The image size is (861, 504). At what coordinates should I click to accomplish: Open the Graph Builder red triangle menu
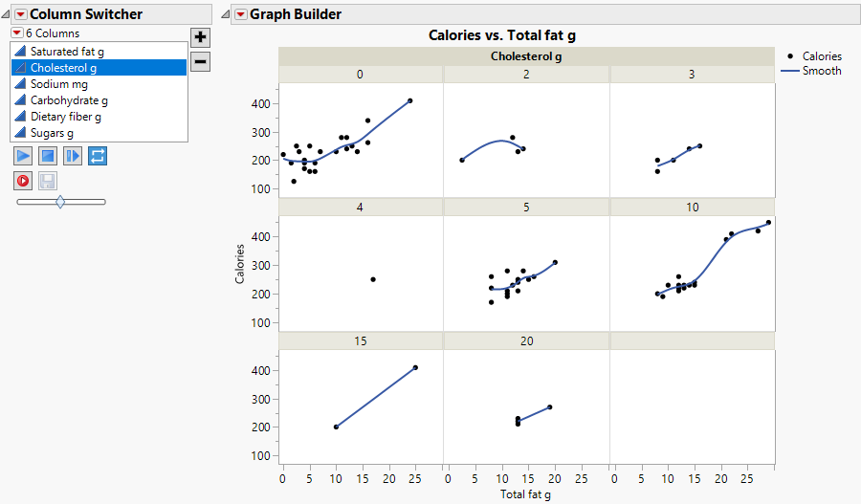240,14
